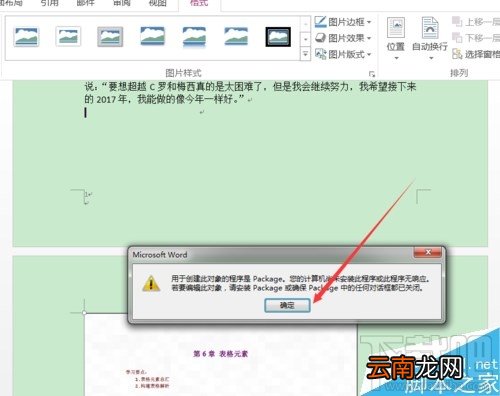The image size is (500, 396).
Task: Switch to the 格式 tab
Action: (x=199, y=3)
